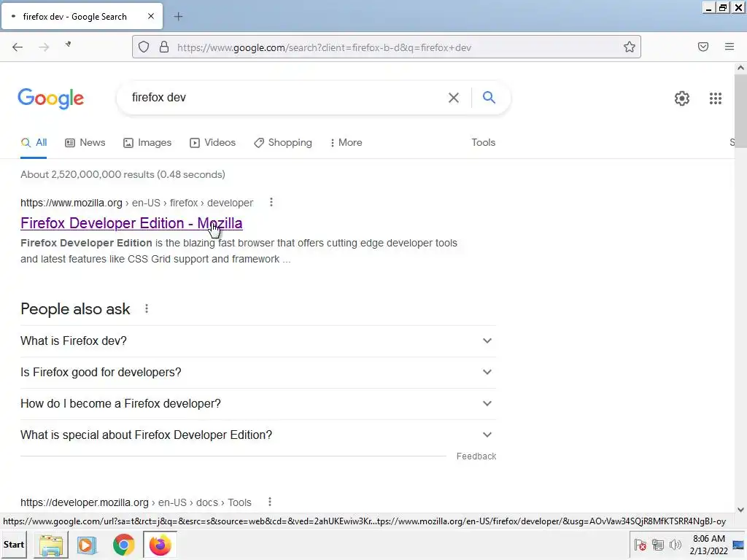Open the Google apps grid icon
747x560 pixels.
click(x=716, y=98)
